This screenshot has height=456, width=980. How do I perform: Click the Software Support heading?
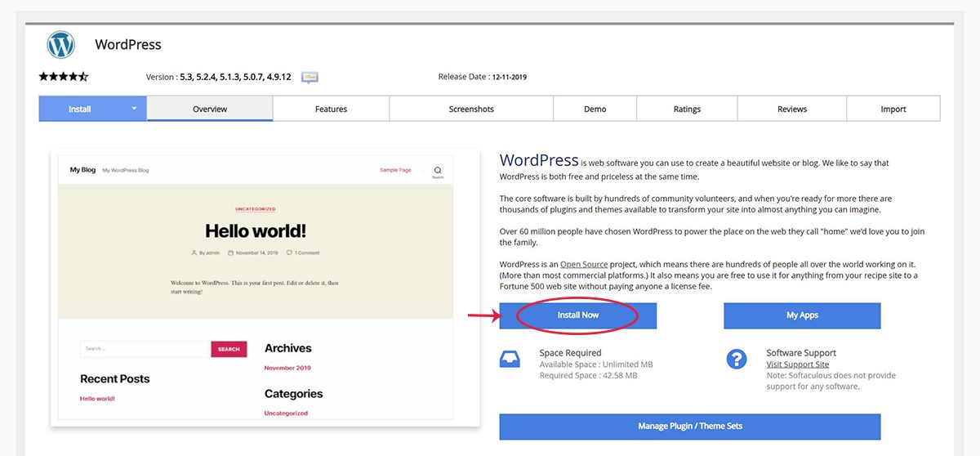[x=801, y=353]
